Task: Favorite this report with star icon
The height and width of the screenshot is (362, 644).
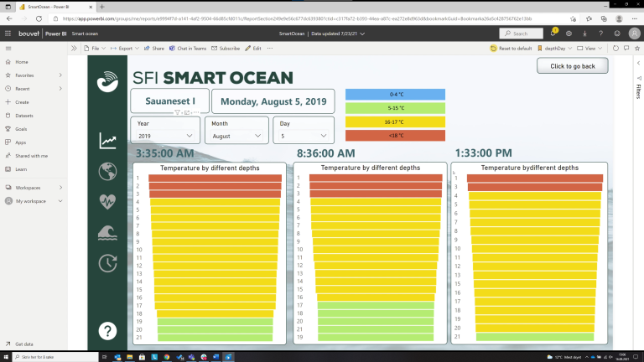Action: click(637, 49)
